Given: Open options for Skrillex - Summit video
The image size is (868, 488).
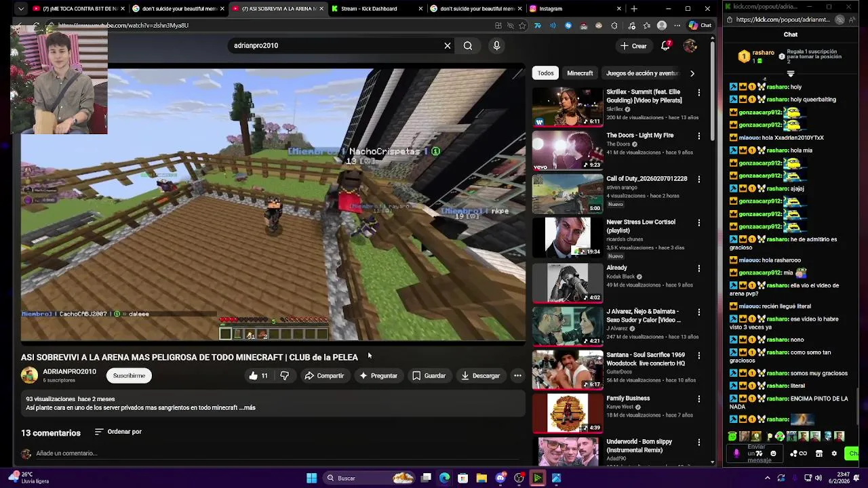Looking at the screenshot, I should [x=699, y=93].
